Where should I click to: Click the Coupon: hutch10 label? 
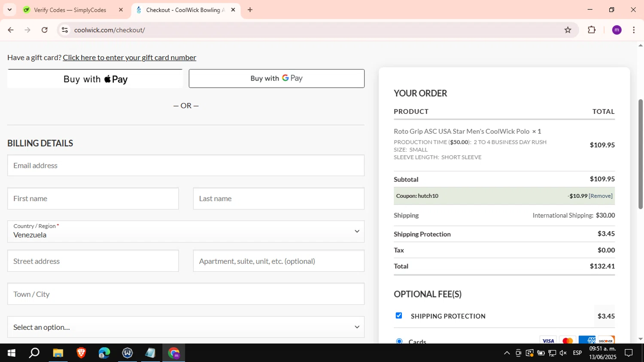click(x=417, y=196)
